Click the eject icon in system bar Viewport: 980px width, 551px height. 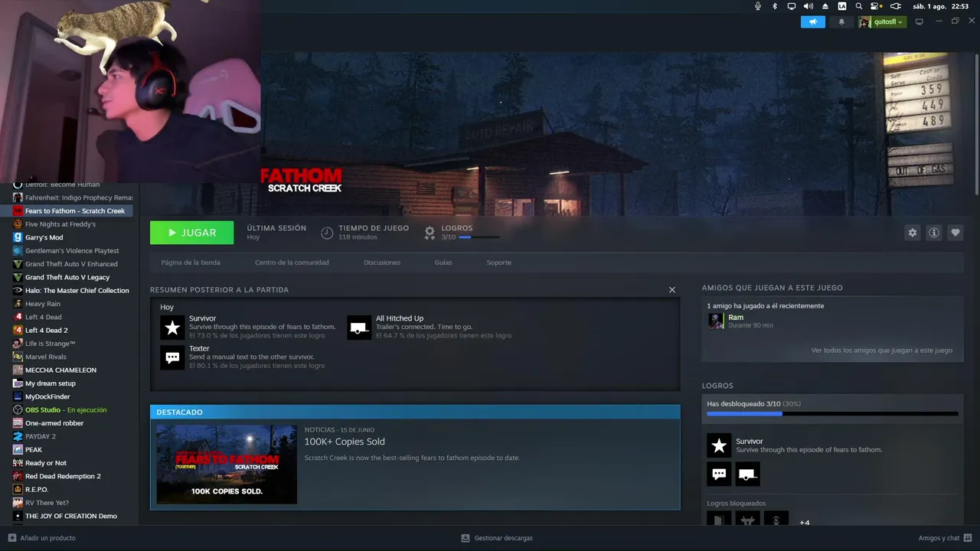coord(825,6)
